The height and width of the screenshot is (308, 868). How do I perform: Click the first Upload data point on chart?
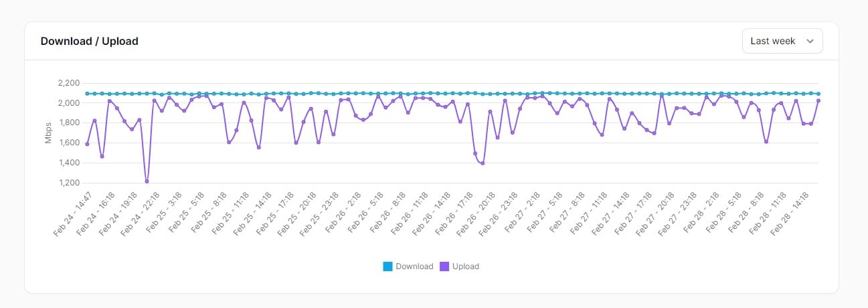coord(87,144)
